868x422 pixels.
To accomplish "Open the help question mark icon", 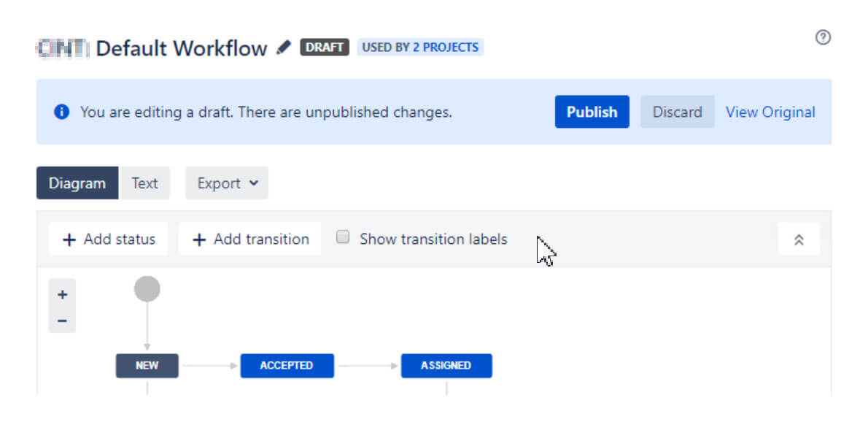I will [x=824, y=37].
